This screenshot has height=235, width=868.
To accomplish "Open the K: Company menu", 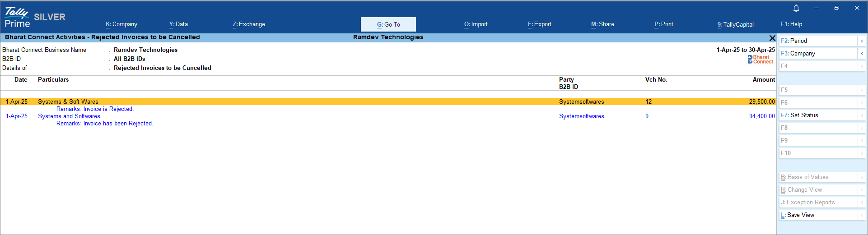I will [121, 24].
